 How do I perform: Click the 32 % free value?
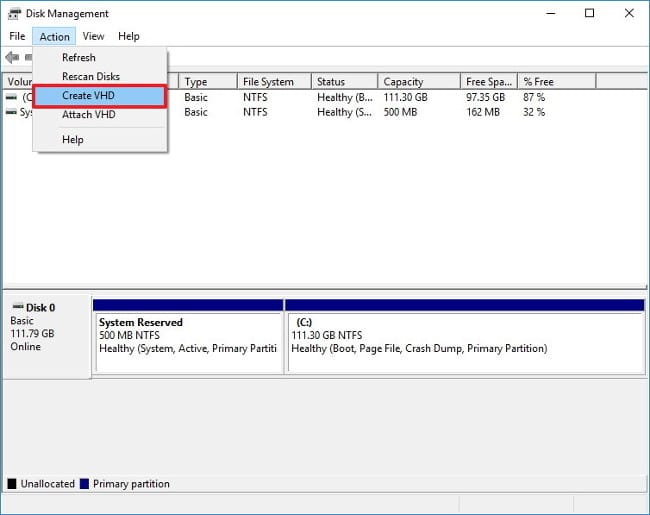coord(534,112)
